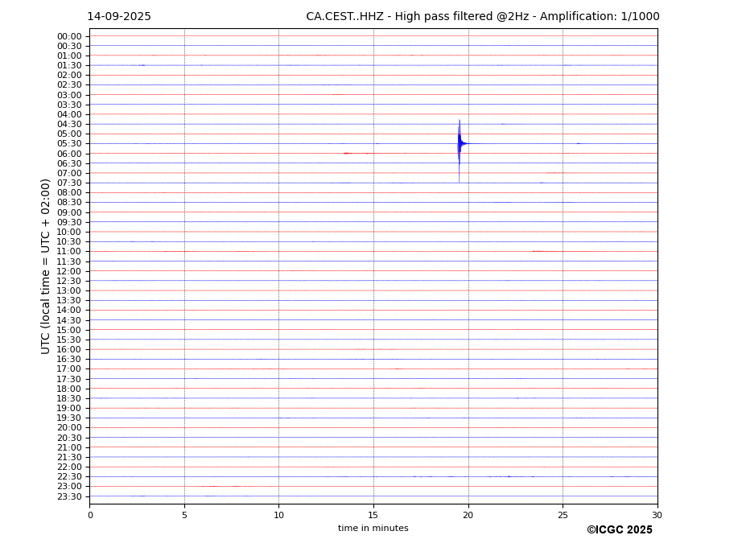Click the 13:30 time label
Image resolution: width=746 pixels, height=560 pixels.
pyautogui.click(x=69, y=301)
